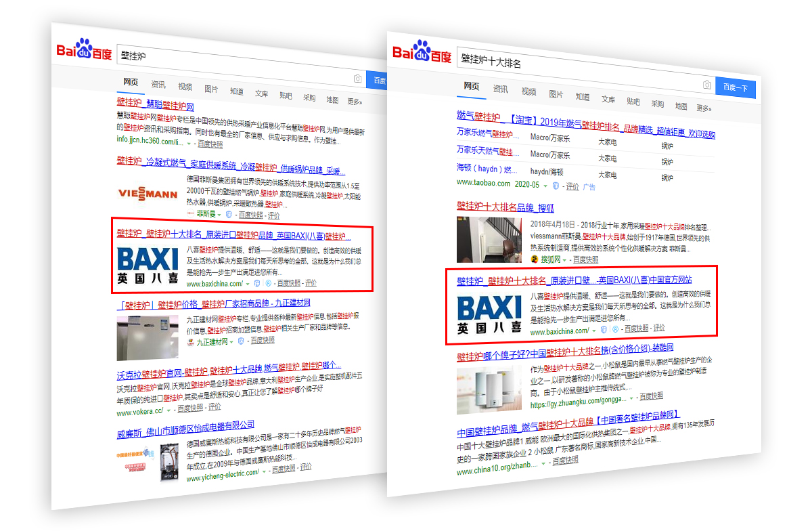Expand the arrow next to www.yicheng-electric.com/
The height and width of the screenshot is (531, 812).
coord(264,472)
